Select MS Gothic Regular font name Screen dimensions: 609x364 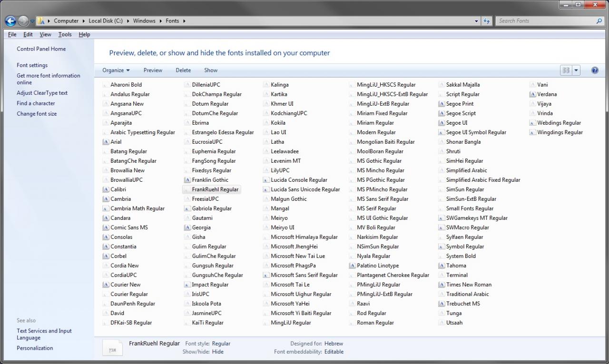click(x=379, y=161)
